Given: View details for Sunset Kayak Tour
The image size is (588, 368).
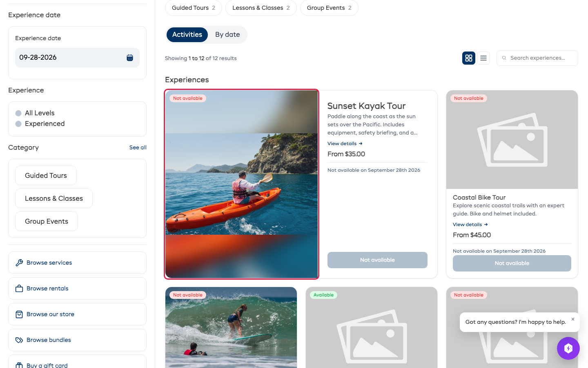Looking at the screenshot, I should point(345,144).
